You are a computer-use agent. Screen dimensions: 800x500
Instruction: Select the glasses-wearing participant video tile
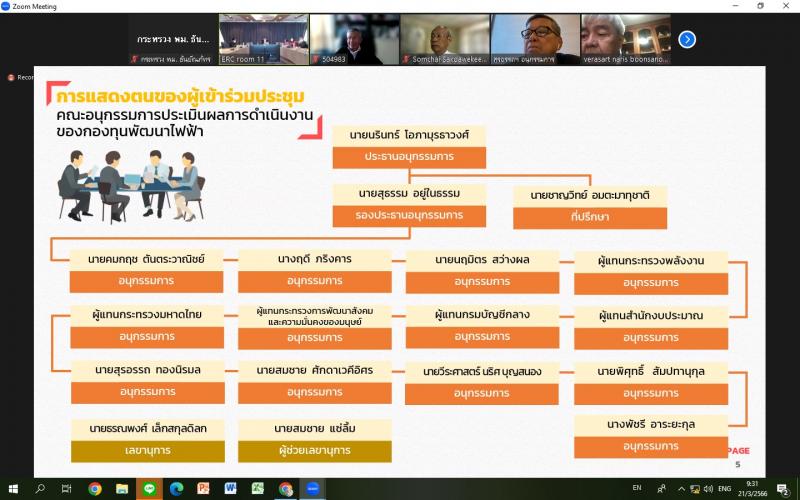[x=535, y=39]
